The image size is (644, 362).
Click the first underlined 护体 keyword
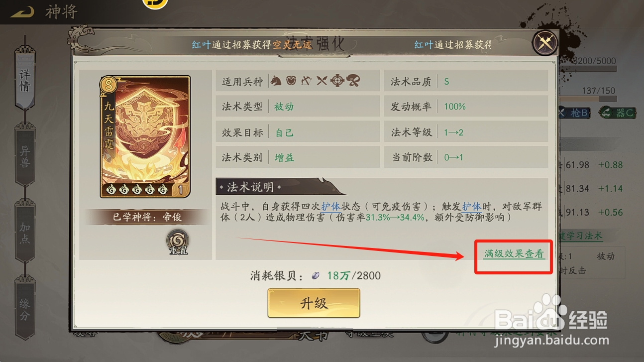tap(331, 206)
